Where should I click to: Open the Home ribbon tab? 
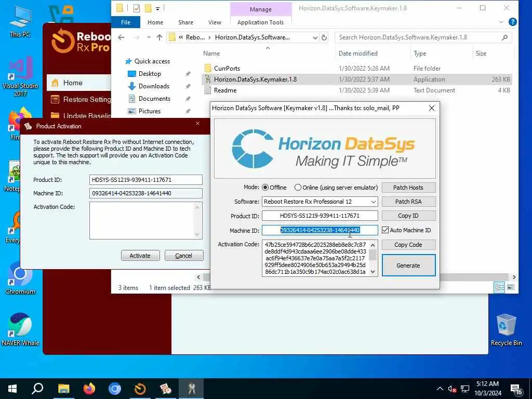click(155, 22)
